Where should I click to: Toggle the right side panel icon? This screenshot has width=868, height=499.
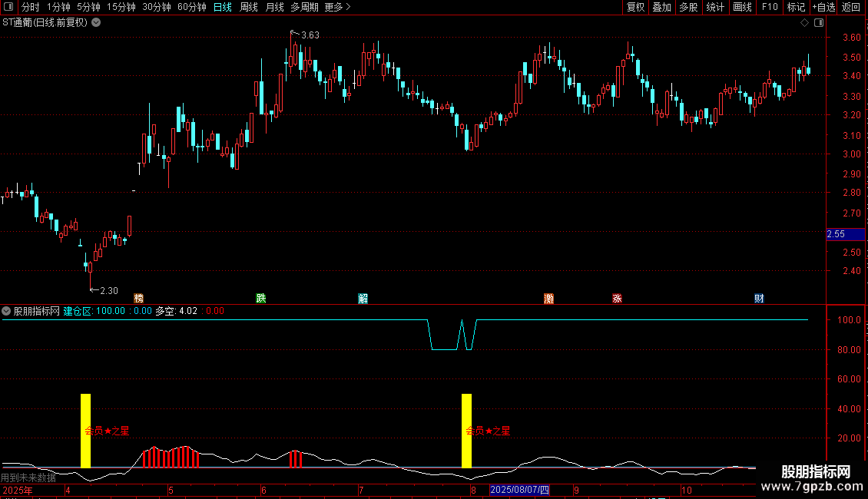coord(819,23)
